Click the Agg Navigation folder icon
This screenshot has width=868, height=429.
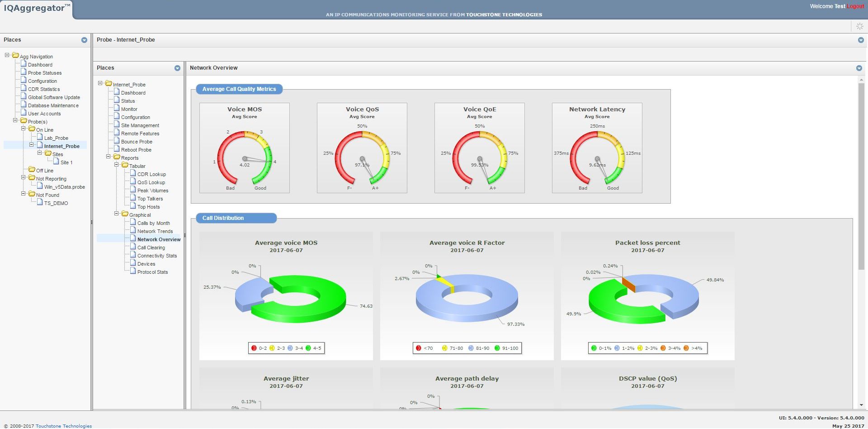point(15,56)
